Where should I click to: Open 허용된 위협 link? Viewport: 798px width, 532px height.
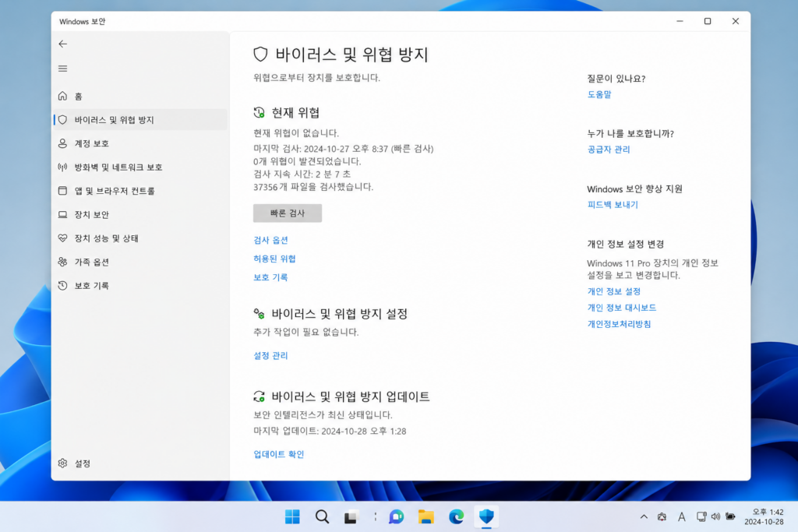[275, 259]
